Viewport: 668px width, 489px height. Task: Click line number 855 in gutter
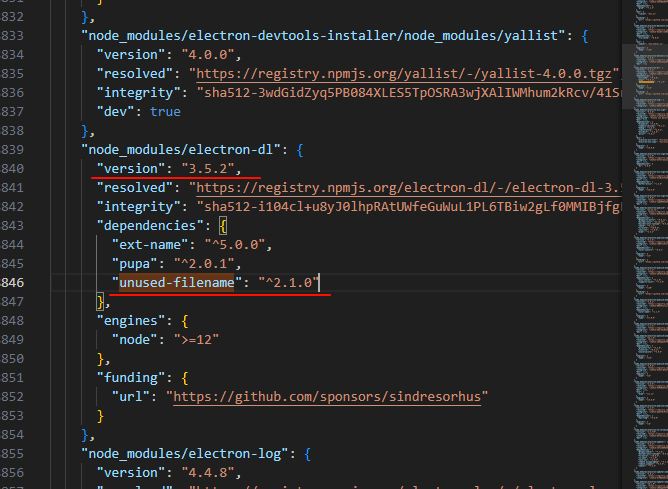click(x=12, y=454)
